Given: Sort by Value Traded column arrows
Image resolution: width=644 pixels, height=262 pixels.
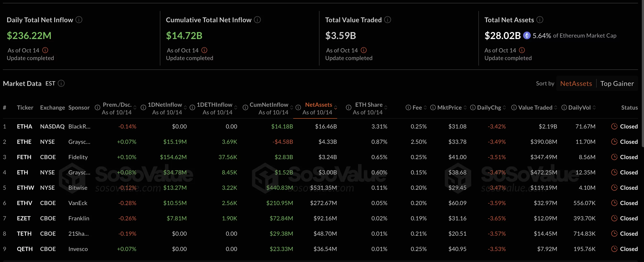Looking at the screenshot, I should 556,108.
